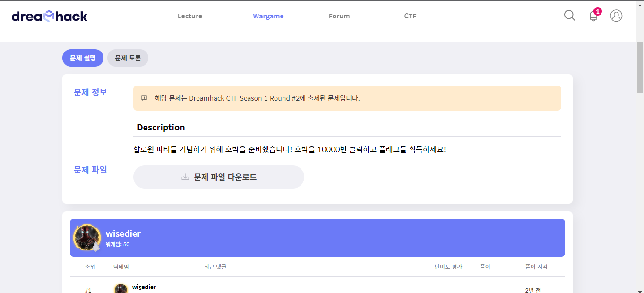Open the notifications bell icon
644x293 pixels.
pos(593,16)
